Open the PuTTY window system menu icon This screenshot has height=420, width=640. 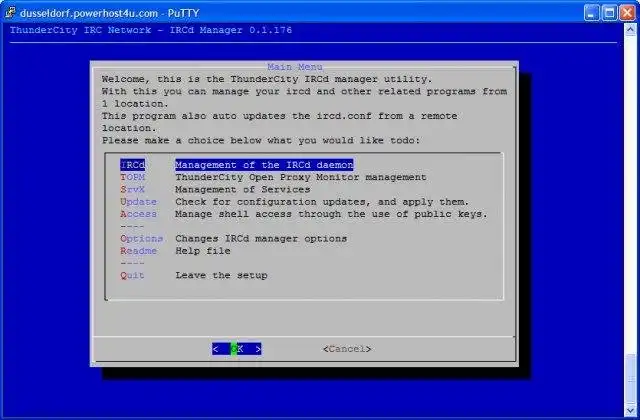point(10,13)
